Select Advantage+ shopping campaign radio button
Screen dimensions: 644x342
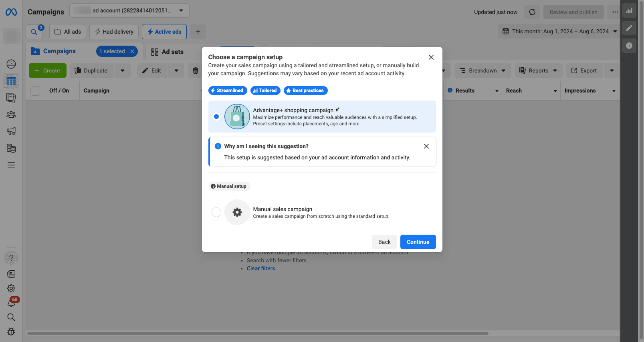(x=216, y=117)
